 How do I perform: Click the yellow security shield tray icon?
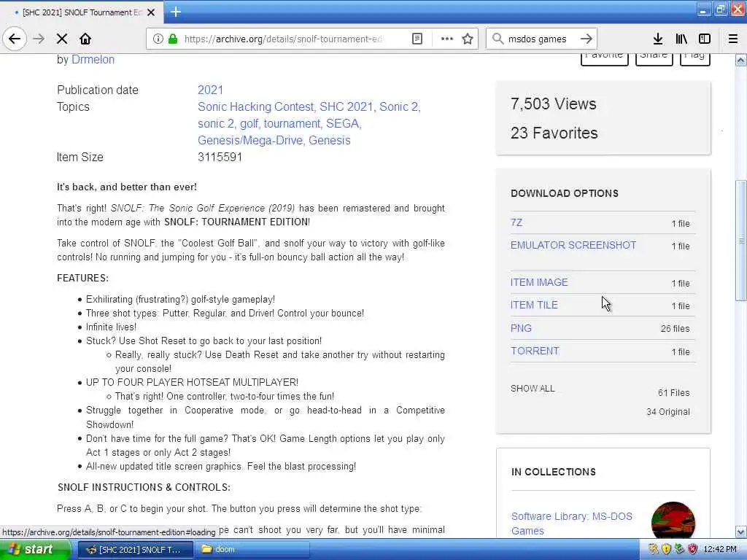[x=667, y=549]
